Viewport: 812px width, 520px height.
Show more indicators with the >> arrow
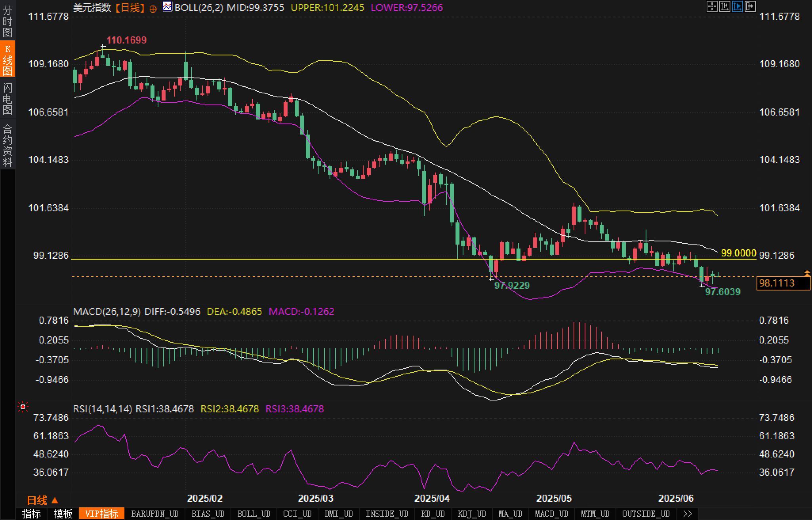point(688,514)
